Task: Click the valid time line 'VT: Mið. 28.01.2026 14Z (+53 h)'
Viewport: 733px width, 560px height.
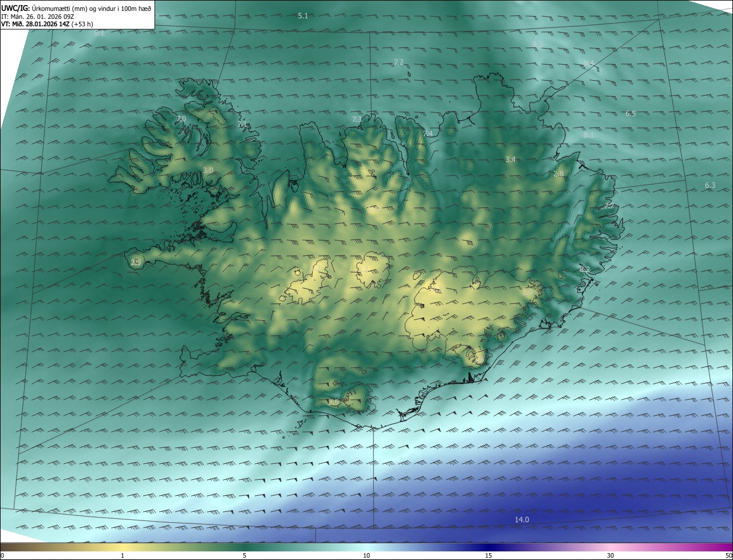Action: coord(47,24)
